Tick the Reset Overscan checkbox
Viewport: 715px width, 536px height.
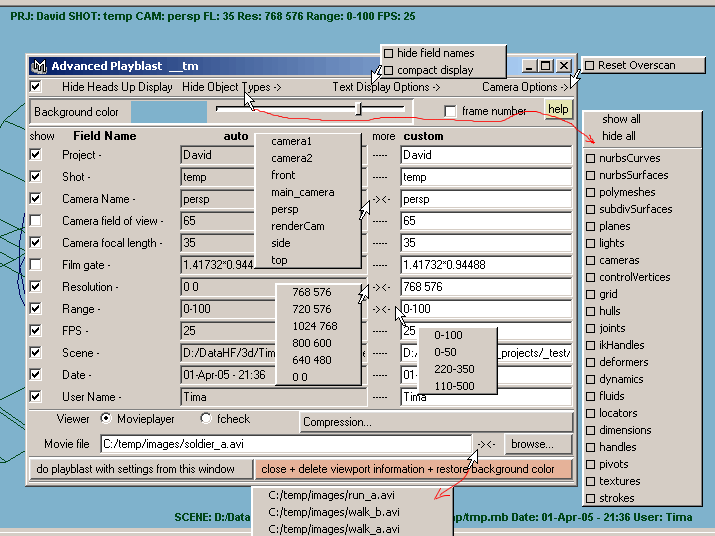click(x=590, y=65)
